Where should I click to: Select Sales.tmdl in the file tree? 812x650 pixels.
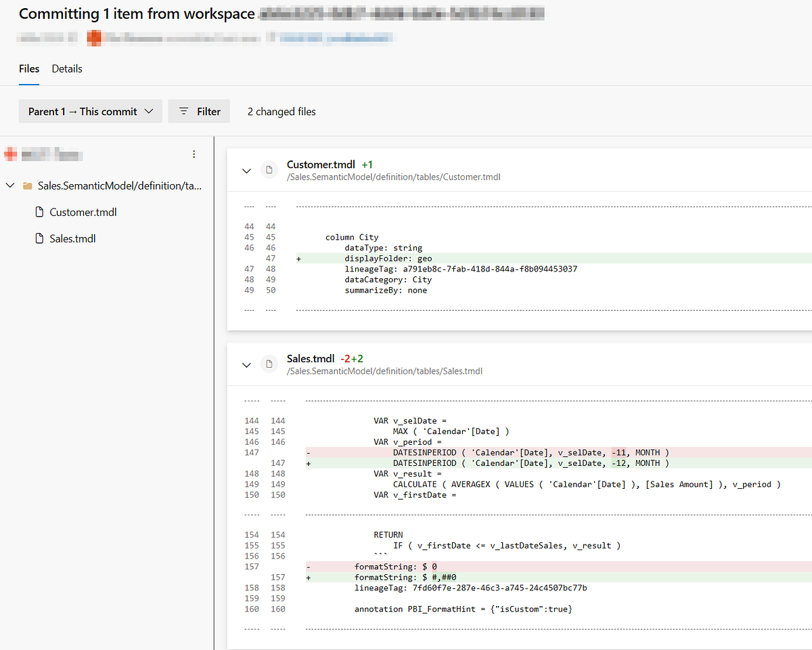click(72, 239)
